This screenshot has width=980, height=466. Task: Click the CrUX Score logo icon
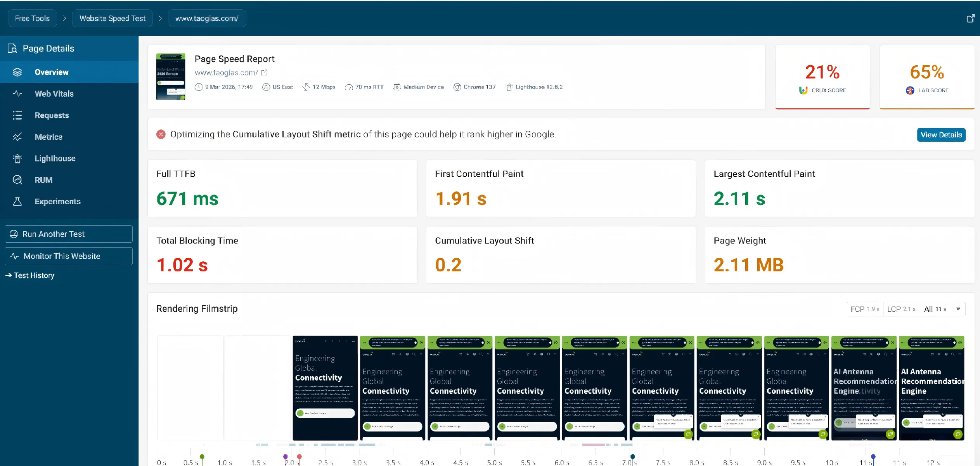(803, 90)
